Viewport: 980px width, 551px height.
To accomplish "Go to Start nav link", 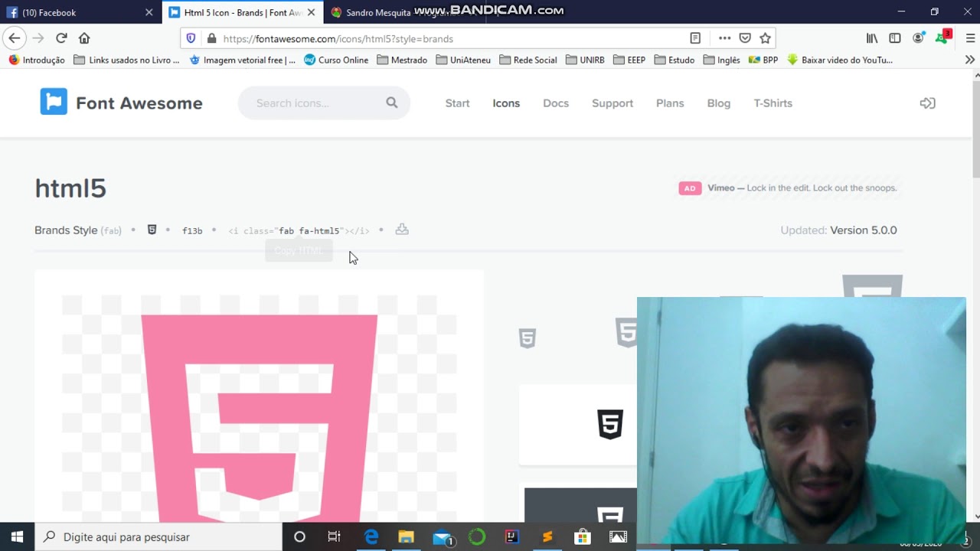I will (457, 103).
